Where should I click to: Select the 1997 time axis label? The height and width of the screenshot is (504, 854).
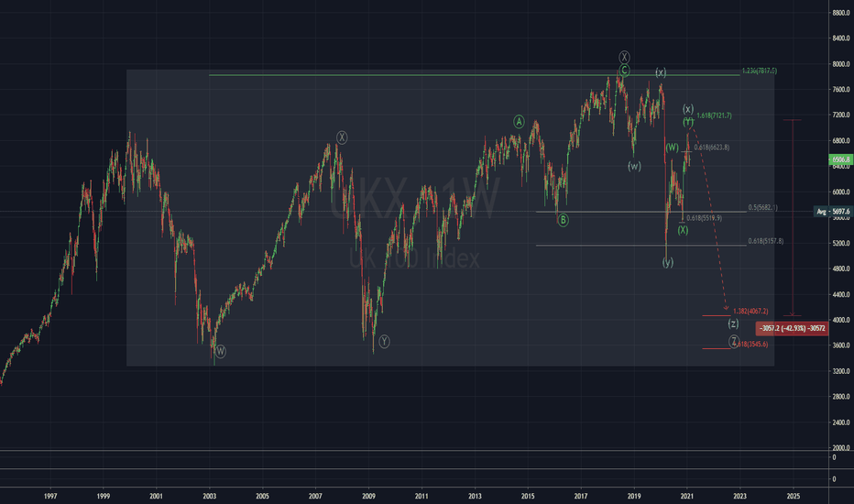coord(50,496)
